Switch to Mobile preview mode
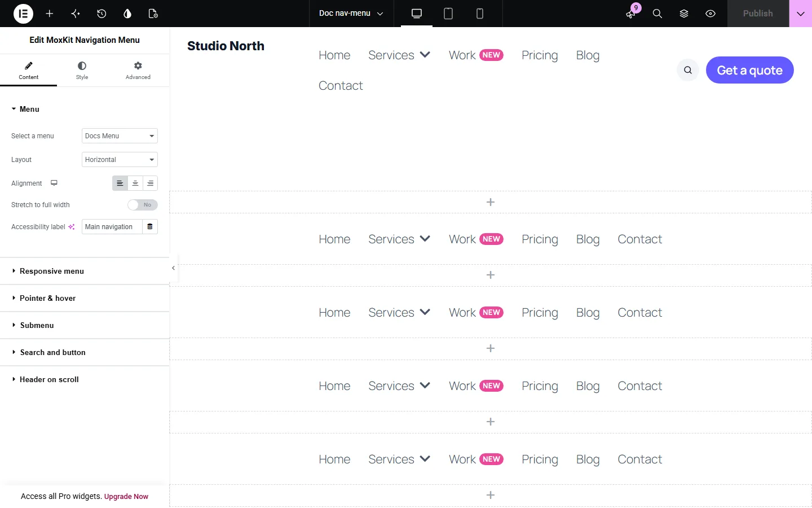Screen dimensions: 812x508 click(480, 14)
